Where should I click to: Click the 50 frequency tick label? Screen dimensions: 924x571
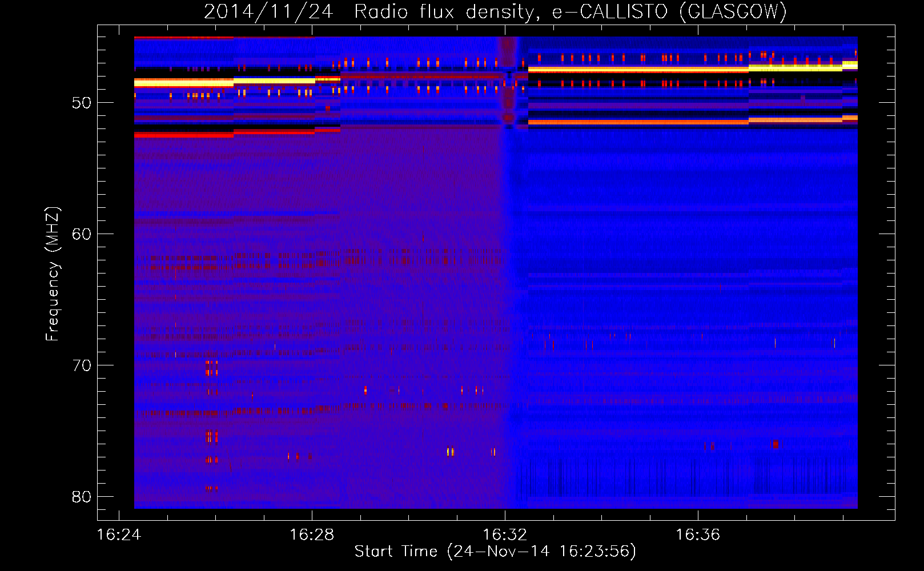click(82, 103)
